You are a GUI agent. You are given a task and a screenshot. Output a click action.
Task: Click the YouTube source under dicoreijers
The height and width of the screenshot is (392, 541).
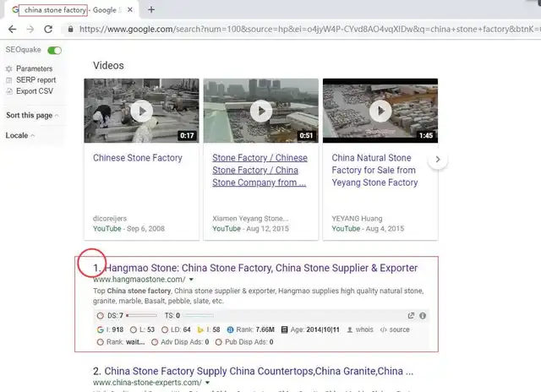pyautogui.click(x=107, y=229)
